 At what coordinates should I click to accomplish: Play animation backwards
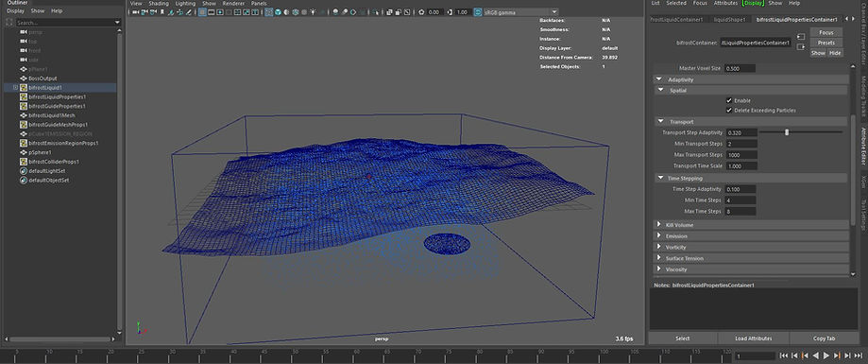coord(815,355)
